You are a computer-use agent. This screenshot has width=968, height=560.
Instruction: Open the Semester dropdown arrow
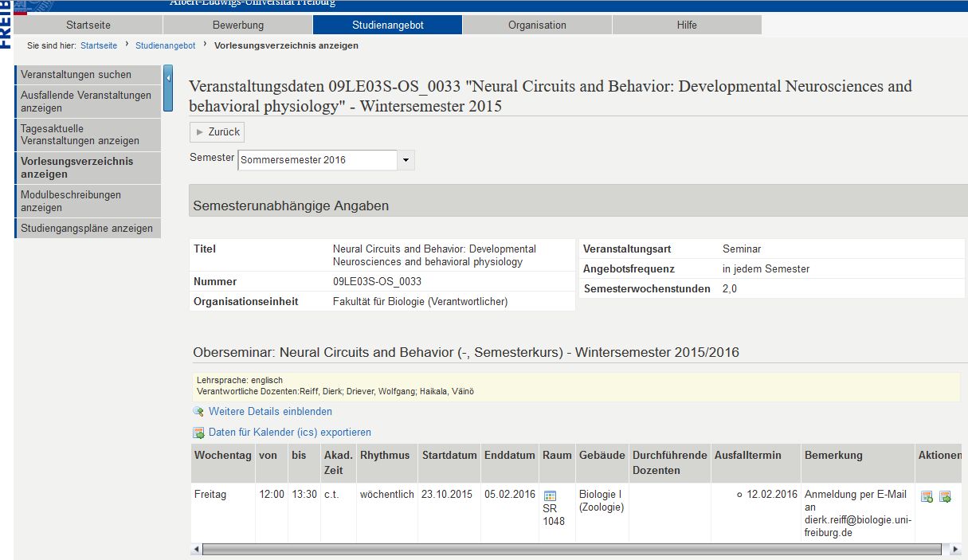406,160
